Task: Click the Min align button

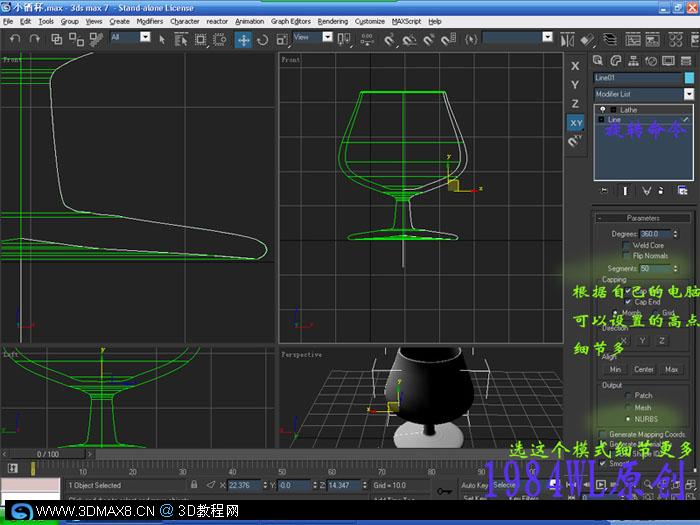Action: click(615, 370)
